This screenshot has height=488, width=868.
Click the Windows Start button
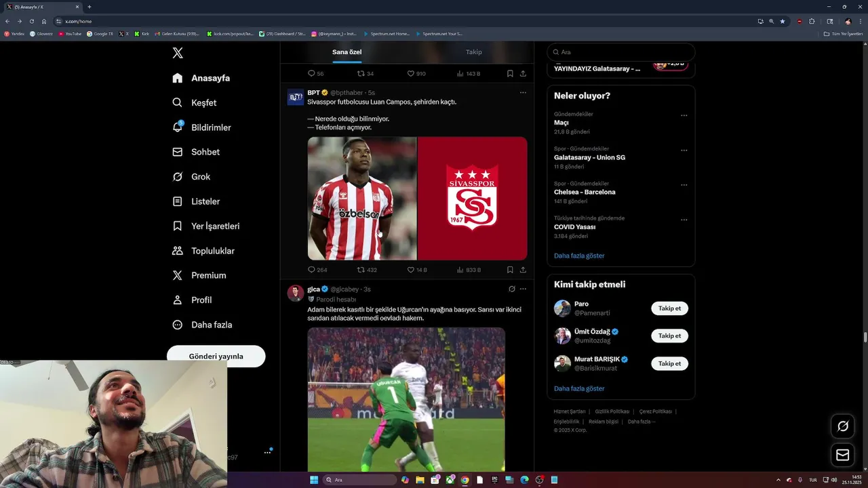[314, 480]
